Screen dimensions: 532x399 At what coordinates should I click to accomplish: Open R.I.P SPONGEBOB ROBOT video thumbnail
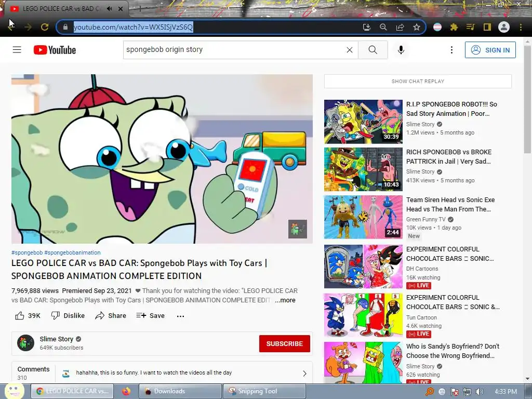[x=363, y=122]
